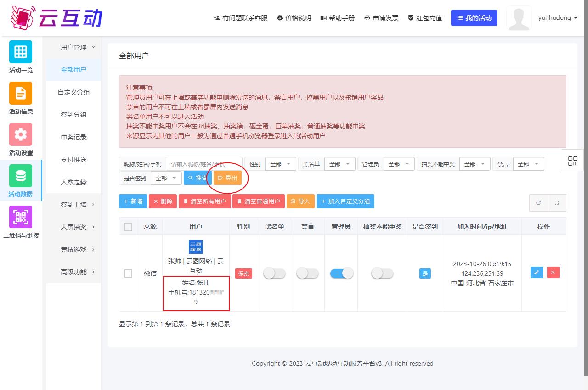The image size is (588, 390).
Task: Click the user avatar picture
Action: (x=519, y=18)
